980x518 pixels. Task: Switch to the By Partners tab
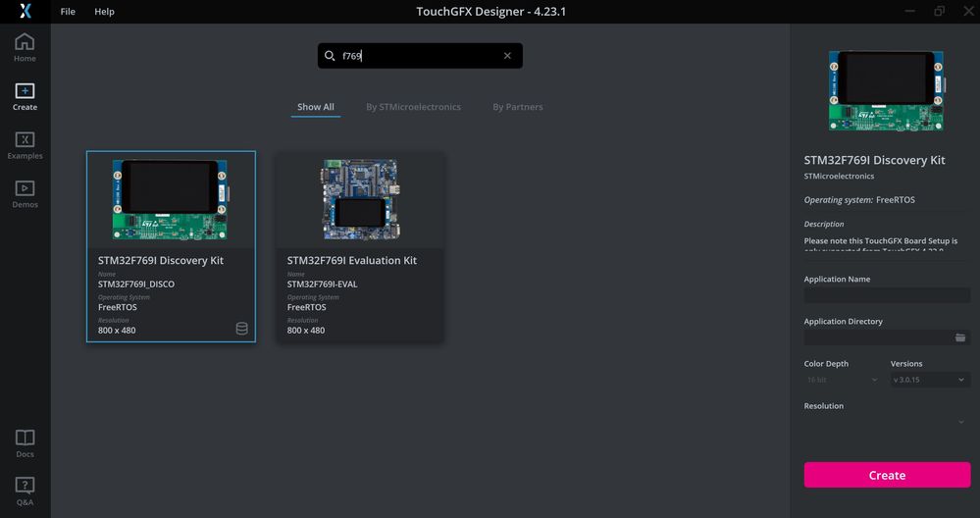pos(518,107)
